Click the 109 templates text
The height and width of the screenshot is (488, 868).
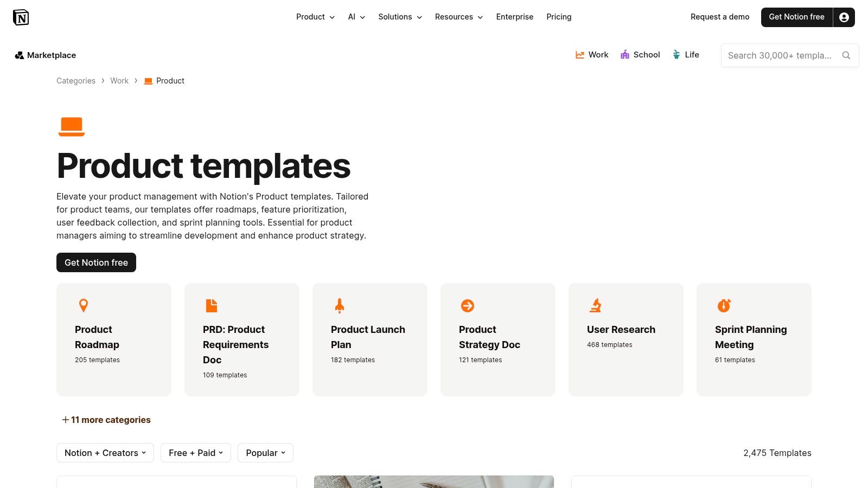click(225, 375)
